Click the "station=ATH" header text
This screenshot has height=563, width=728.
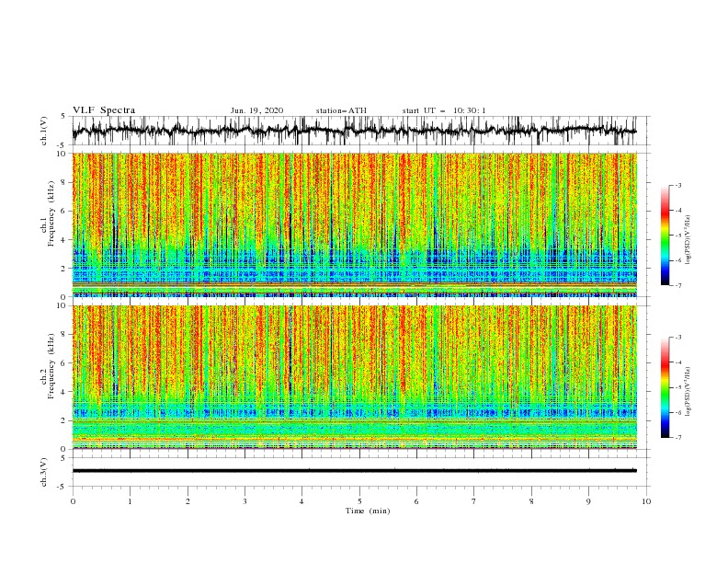(341, 110)
